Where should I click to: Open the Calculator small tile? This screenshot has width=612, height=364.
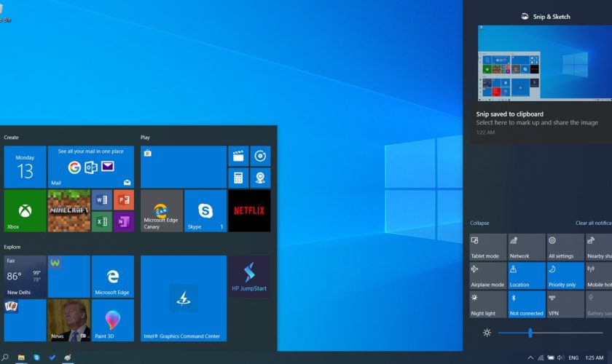238,178
